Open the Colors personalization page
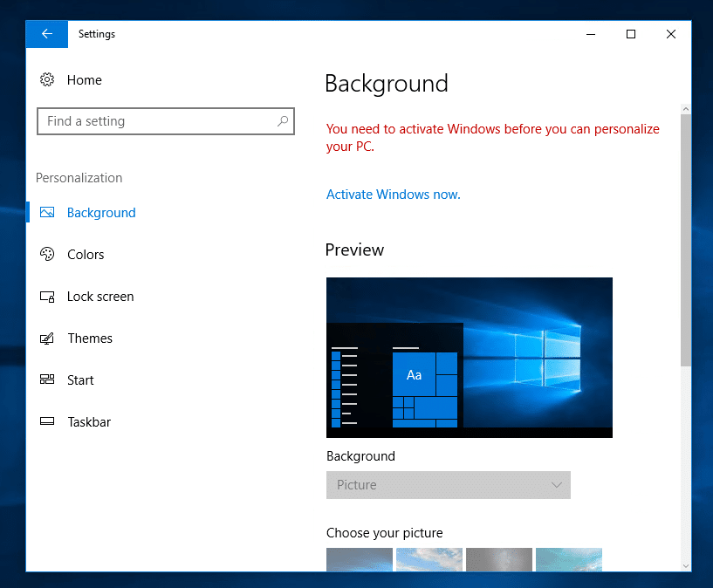713x588 pixels. pos(86,255)
